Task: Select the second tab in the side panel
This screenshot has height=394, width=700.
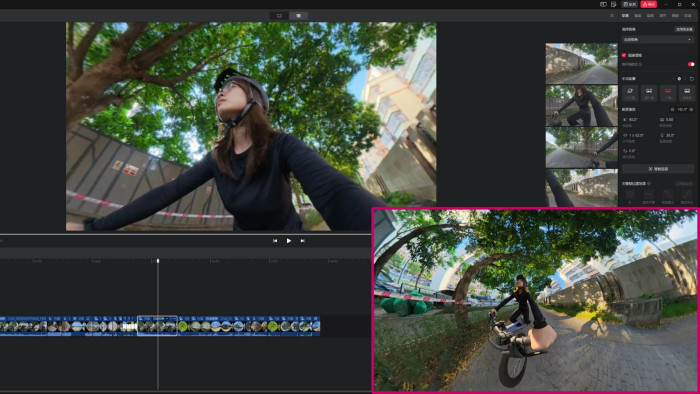Action: tap(638, 16)
